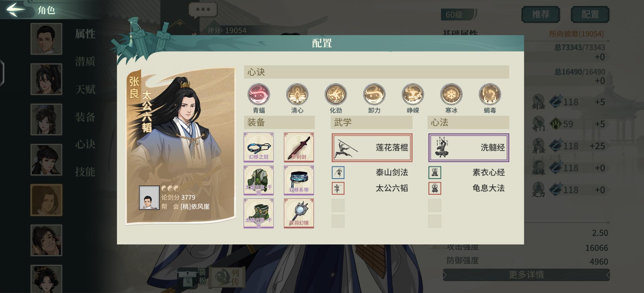Click the 幻移系带 belt equipment slot
Image resolution: width=644 pixels, height=293 pixels.
299,180
